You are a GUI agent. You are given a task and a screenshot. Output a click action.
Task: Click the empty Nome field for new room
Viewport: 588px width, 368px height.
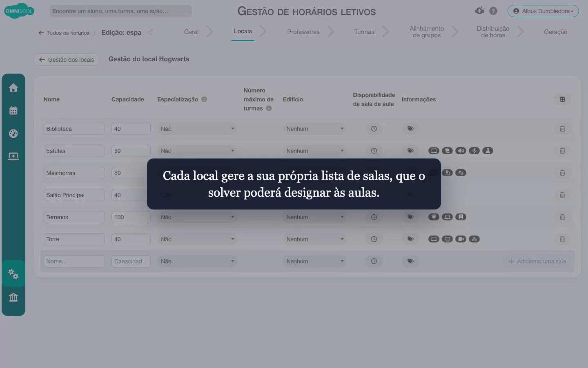74,261
